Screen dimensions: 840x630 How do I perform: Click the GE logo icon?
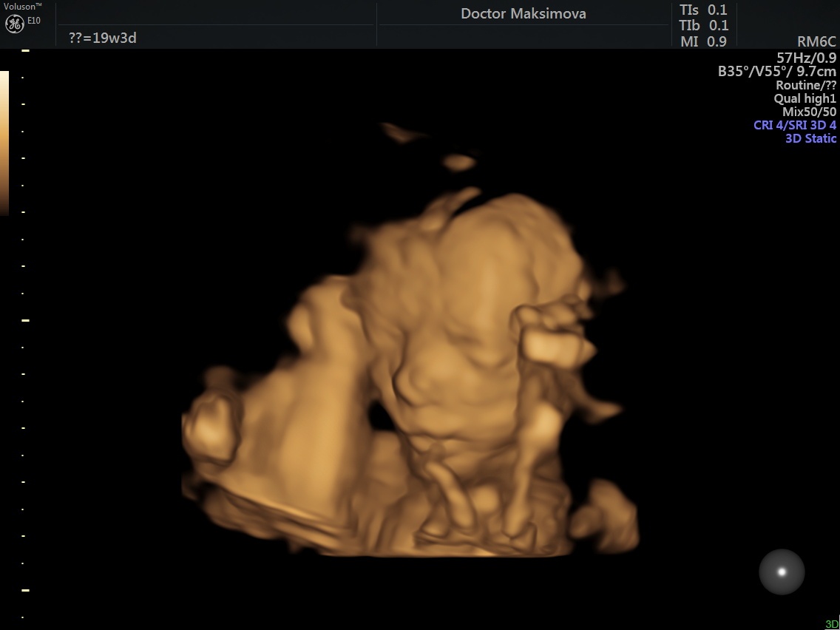coord(15,24)
